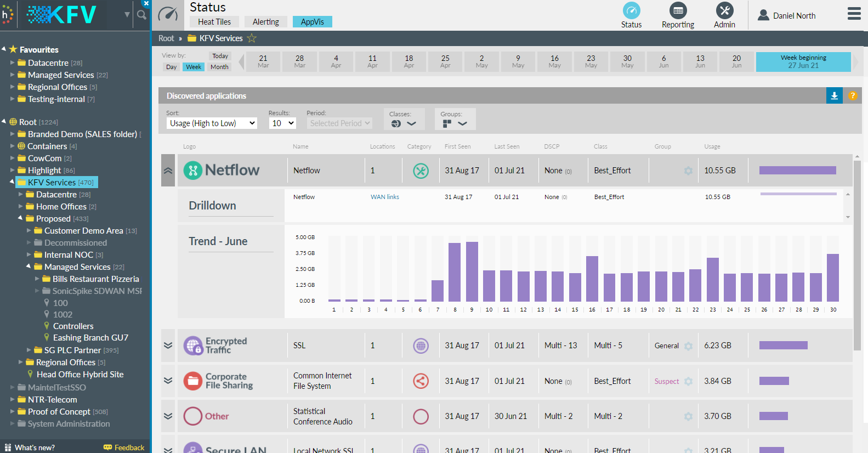Image resolution: width=868 pixels, height=453 pixels.
Task: Open the Sort by Usage dropdown
Action: pos(212,123)
